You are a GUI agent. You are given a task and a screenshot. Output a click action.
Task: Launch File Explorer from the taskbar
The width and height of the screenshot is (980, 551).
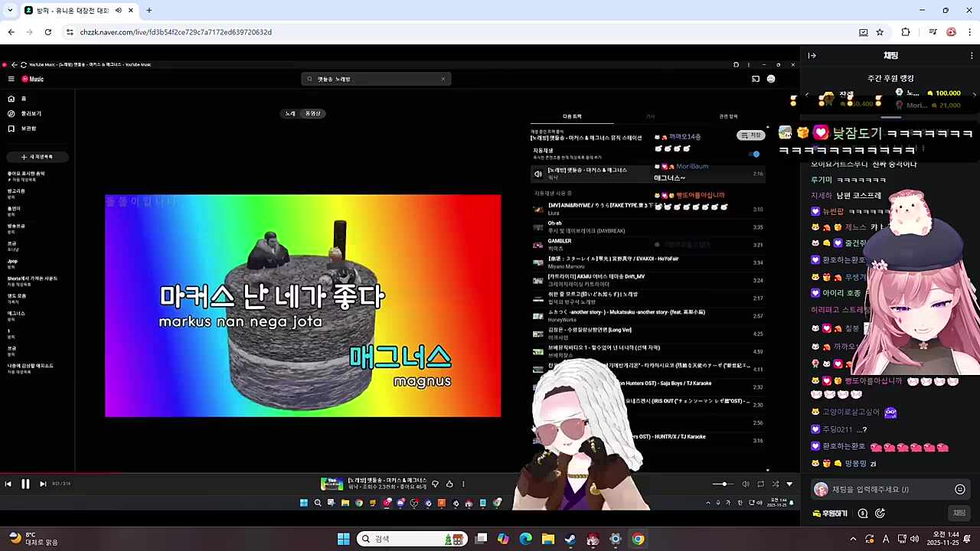[548, 539]
